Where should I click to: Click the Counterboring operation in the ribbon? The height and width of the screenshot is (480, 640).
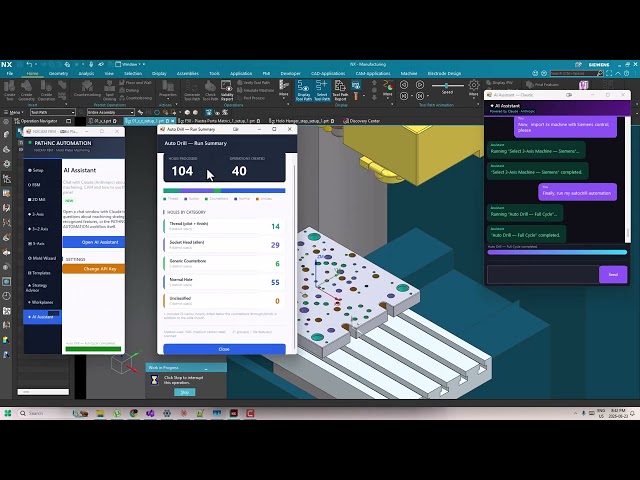tap(135, 98)
